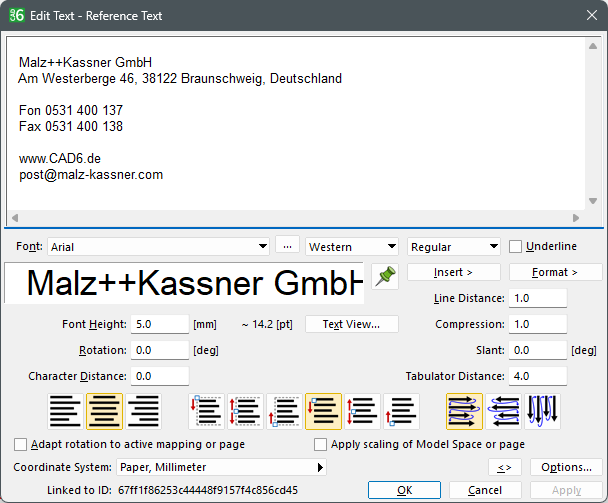Click the Cancel button
The height and width of the screenshot is (503, 608).
coord(485,490)
